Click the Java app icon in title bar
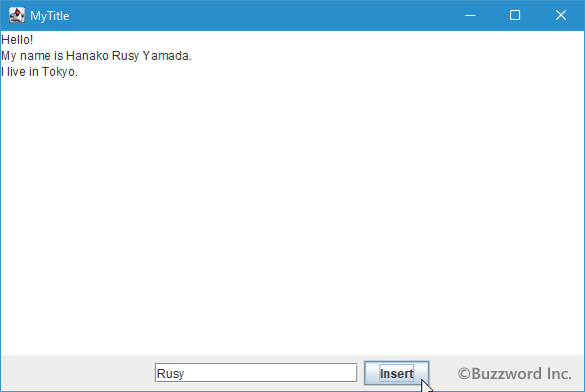The height and width of the screenshot is (392, 585). tap(17, 15)
